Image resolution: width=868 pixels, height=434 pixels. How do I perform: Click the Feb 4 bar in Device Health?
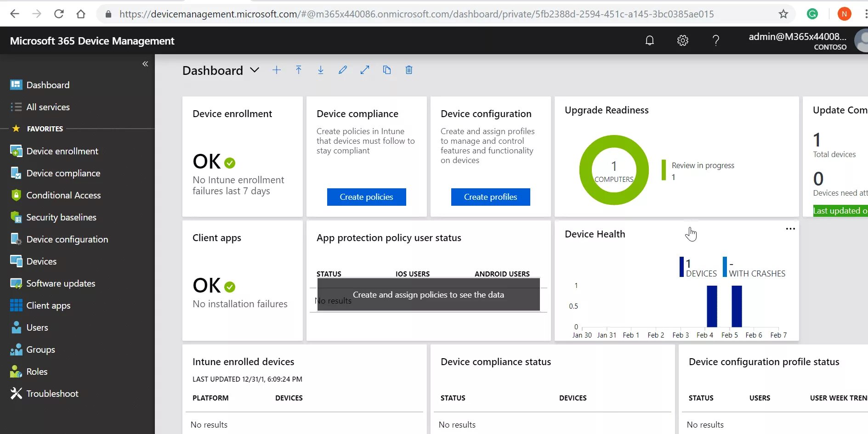tap(712, 306)
